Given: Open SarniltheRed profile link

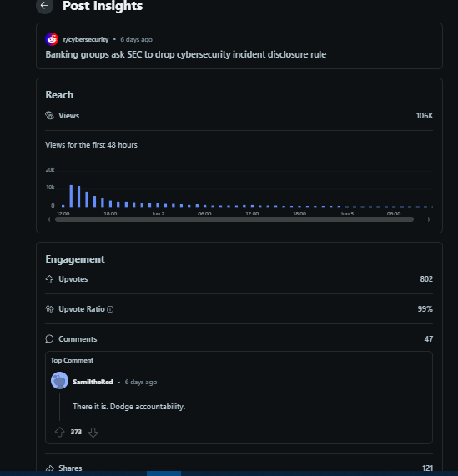Looking at the screenshot, I should pos(93,382).
